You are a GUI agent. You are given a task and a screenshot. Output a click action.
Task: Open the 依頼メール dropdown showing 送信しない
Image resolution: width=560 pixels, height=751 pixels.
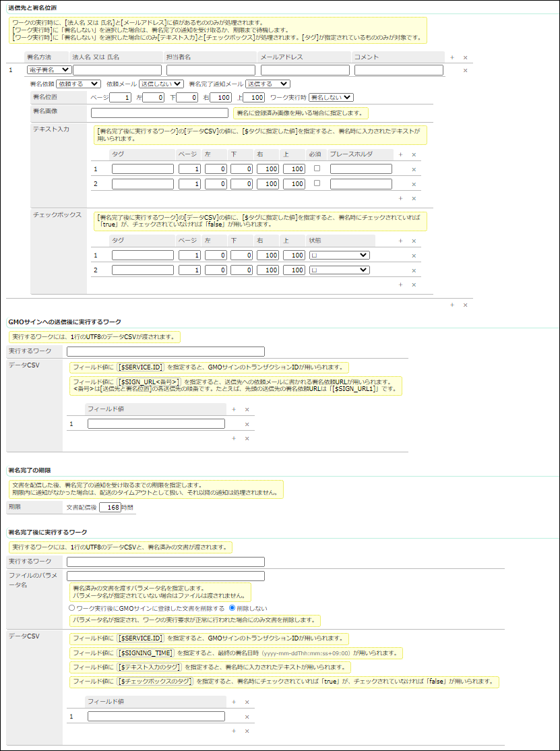160,84
